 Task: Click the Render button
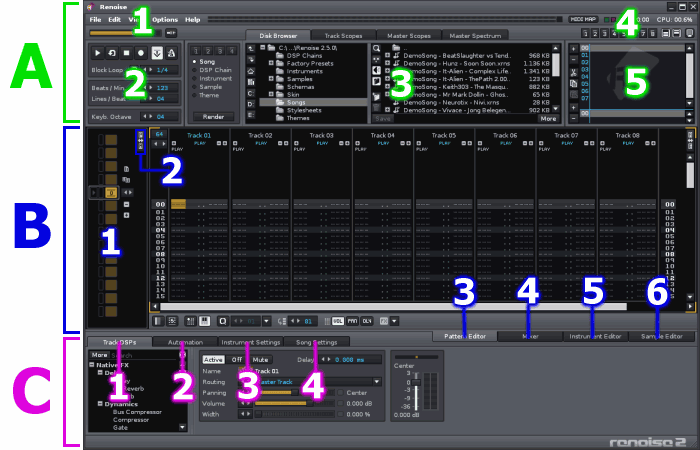[213, 117]
